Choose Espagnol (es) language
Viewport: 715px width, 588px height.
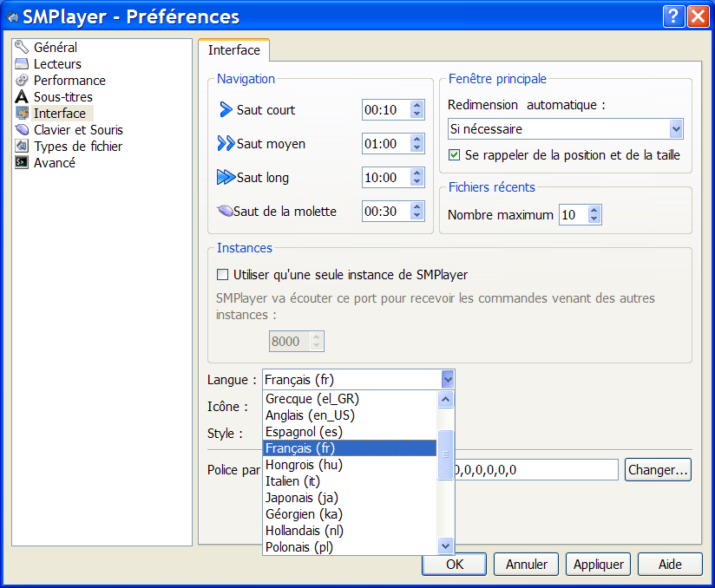click(x=350, y=431)
